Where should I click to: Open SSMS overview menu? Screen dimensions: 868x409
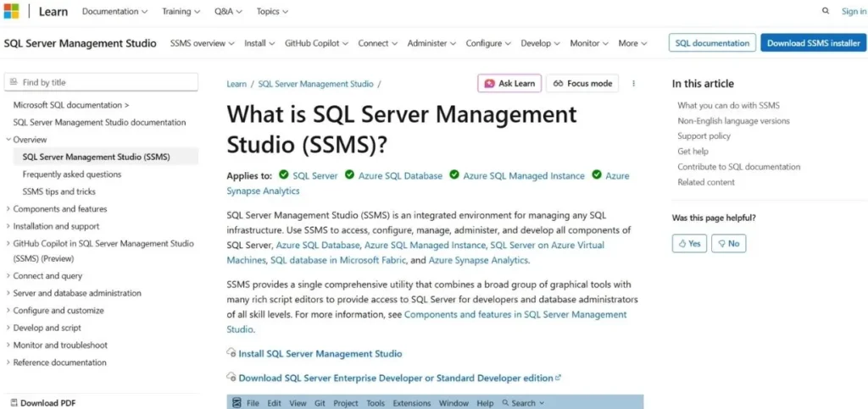pos(202,43)
